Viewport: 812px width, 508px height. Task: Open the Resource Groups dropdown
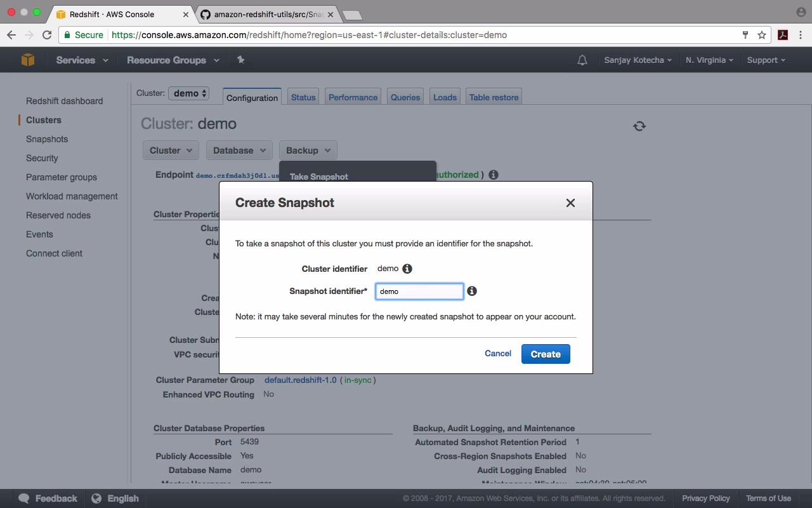[173, 60]
